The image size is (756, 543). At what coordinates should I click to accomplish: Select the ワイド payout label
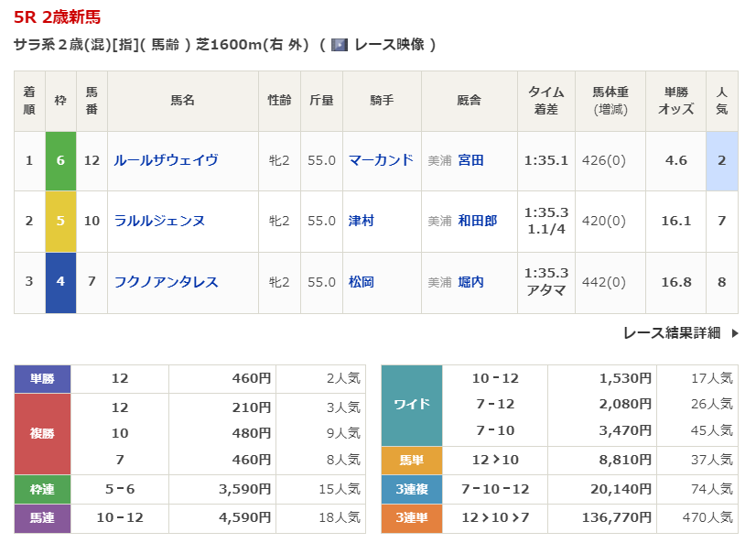point(411,405)
